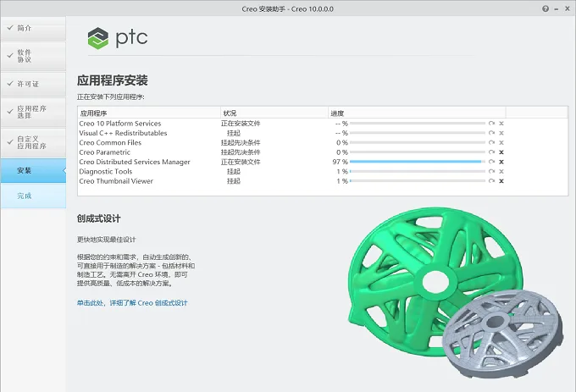Screen dimensions: 576x392
Task: Click the 97 % progress value
Action: point(341,162)
